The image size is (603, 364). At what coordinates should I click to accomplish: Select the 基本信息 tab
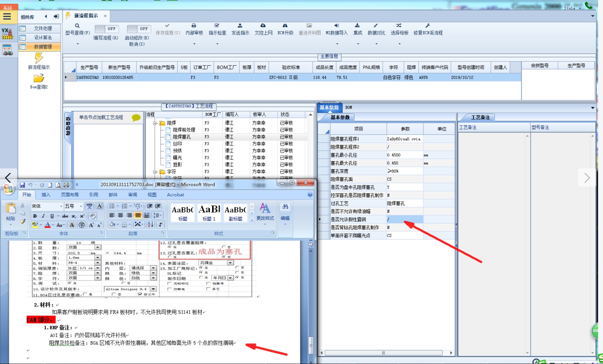329,108
